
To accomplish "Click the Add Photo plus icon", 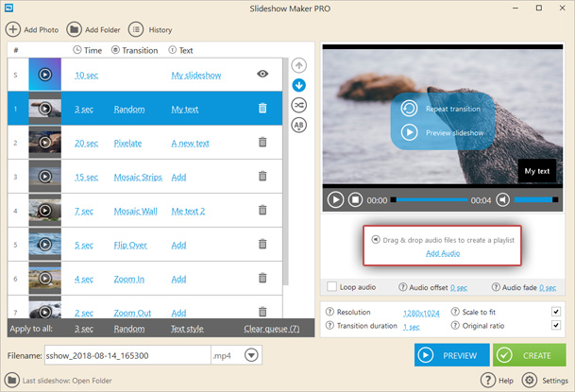I will point(13,29).
